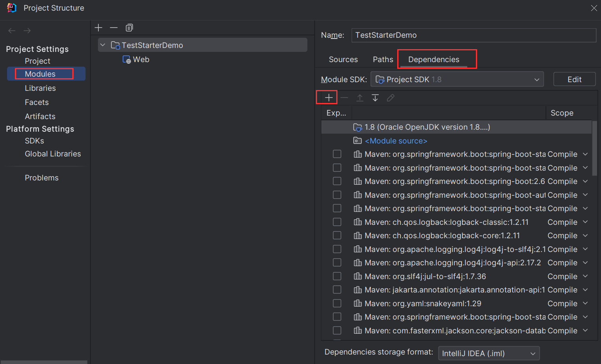The height and width of the screenshot is (364, 601).
Task: Remove selected module with minus icon
Action: point(114,28)
